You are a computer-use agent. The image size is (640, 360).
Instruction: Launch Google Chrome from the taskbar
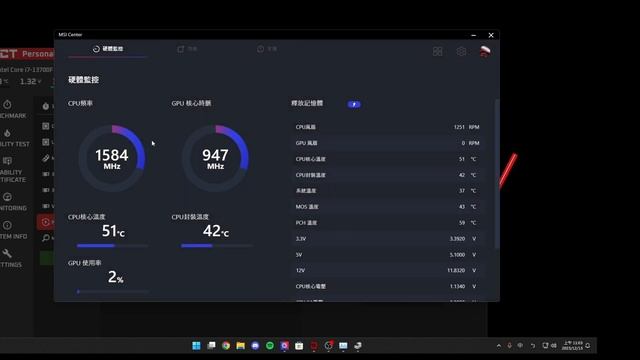click(x=226, y=346)
